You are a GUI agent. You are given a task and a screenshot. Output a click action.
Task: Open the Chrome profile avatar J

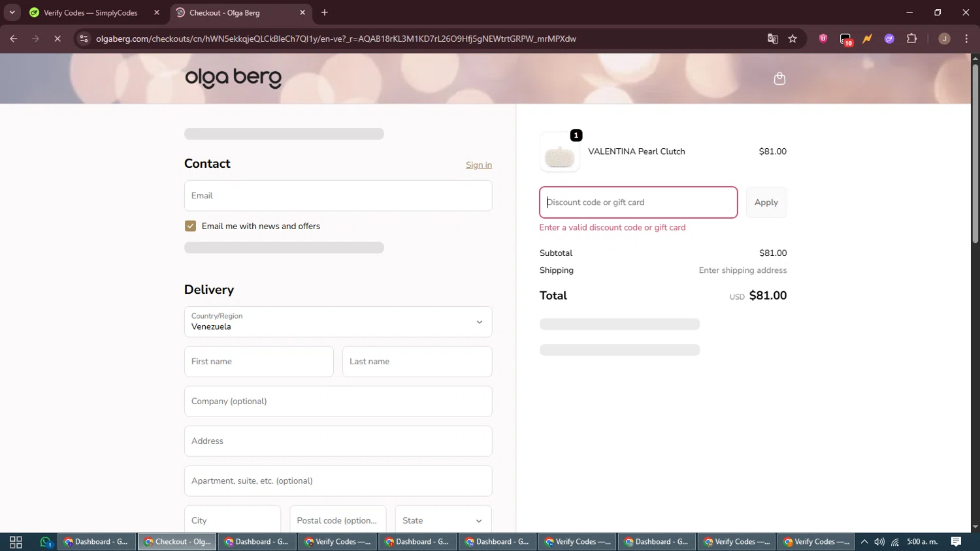point(944,39)
